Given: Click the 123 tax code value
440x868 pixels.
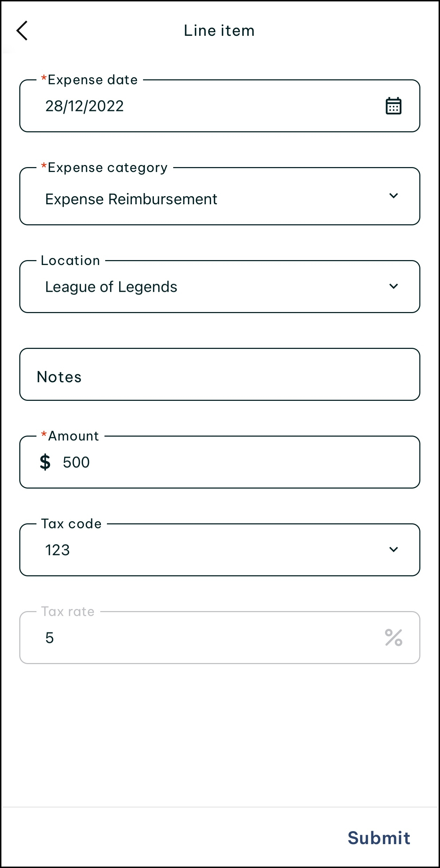Looking at the screenshot, I should (x=57, y=550).
